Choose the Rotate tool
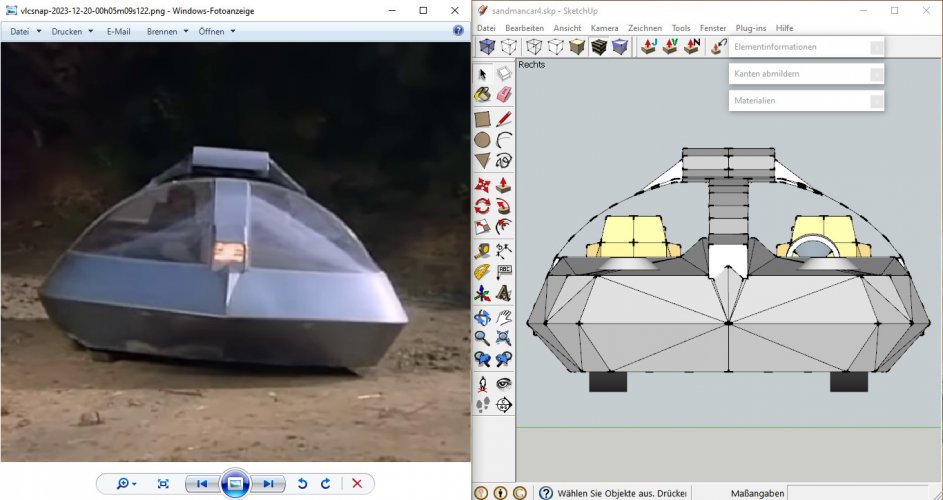 (x=482, y=206)
